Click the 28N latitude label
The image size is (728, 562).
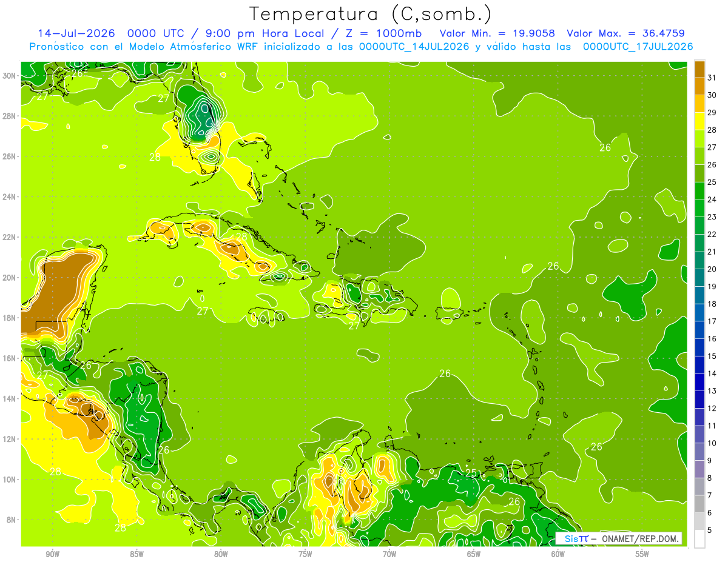click(x=10, y=116)
